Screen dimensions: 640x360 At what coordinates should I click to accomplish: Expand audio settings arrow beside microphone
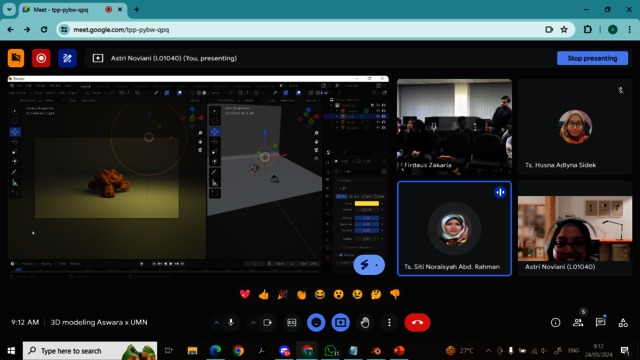click(x=216, y=323)
